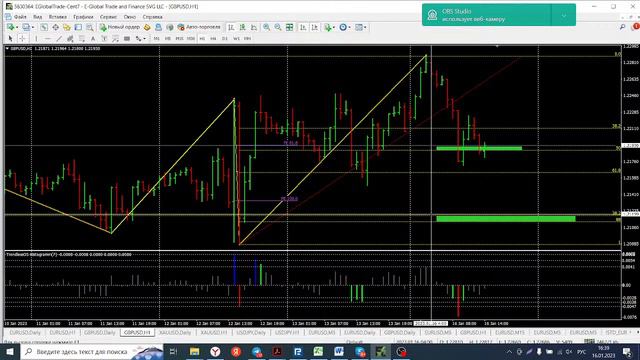Open the Periods clock icon
Image resolution: width=640 pixels, height=360 pixels.
click(343, 27)
